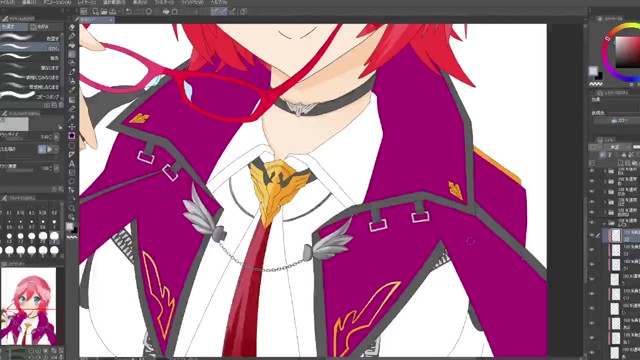This screenshot has width=640, height=360.
Task: Open the expression color dropdown
Action: [617, 120]
